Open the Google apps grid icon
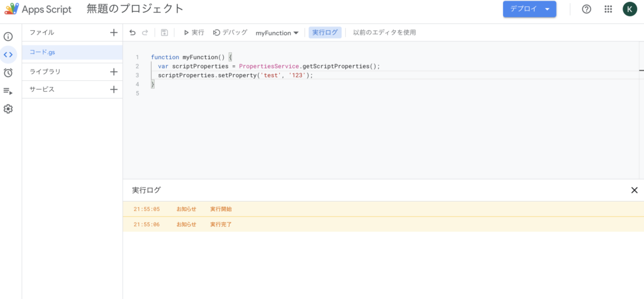Screen dimensions: 644x299 pyautogui.click(x=608, y=9)
